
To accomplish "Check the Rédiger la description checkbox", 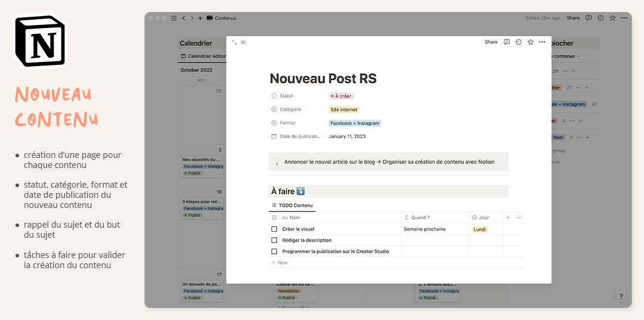I will 274,240.
